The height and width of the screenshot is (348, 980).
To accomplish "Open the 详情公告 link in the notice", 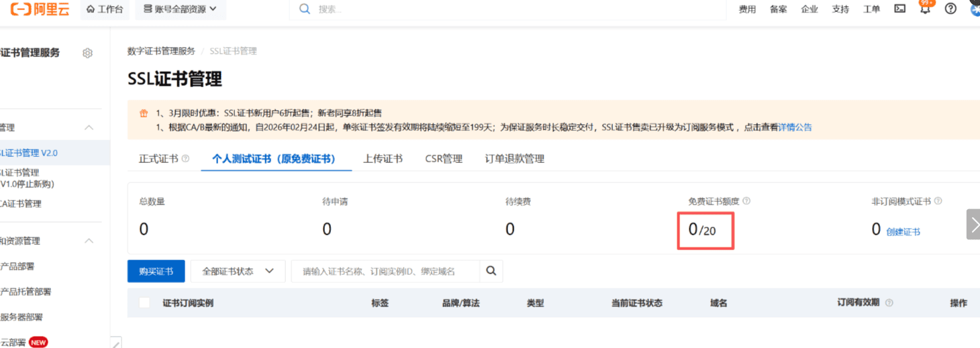I will 795,127.
